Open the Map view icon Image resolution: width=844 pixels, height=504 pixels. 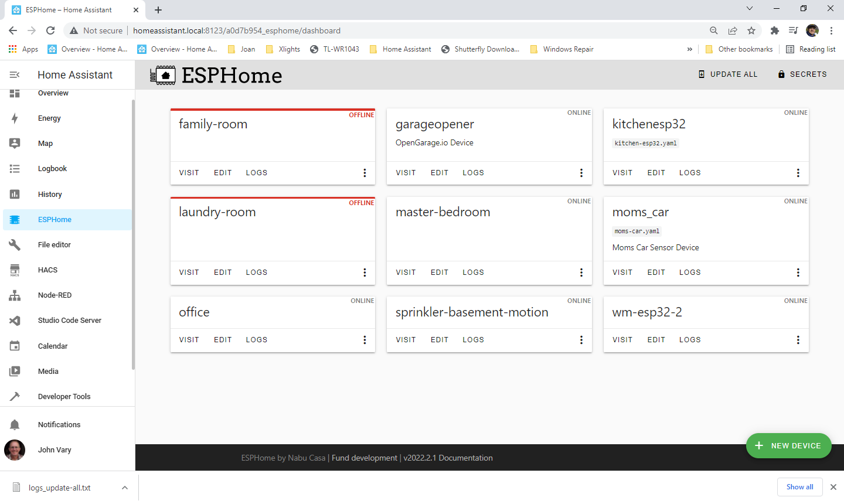15,143
